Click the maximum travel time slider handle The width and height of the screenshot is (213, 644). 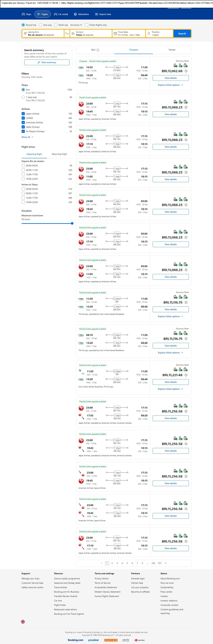click(72, 224)
